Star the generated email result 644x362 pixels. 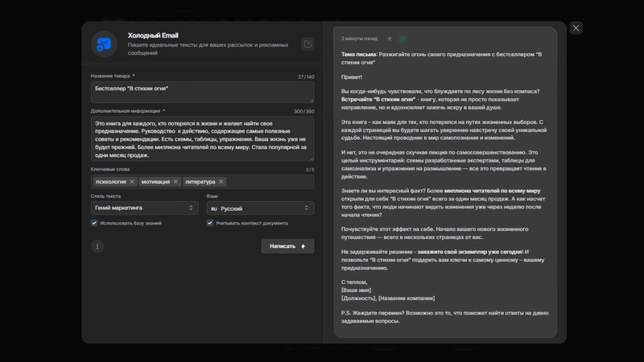click(390, 38)
